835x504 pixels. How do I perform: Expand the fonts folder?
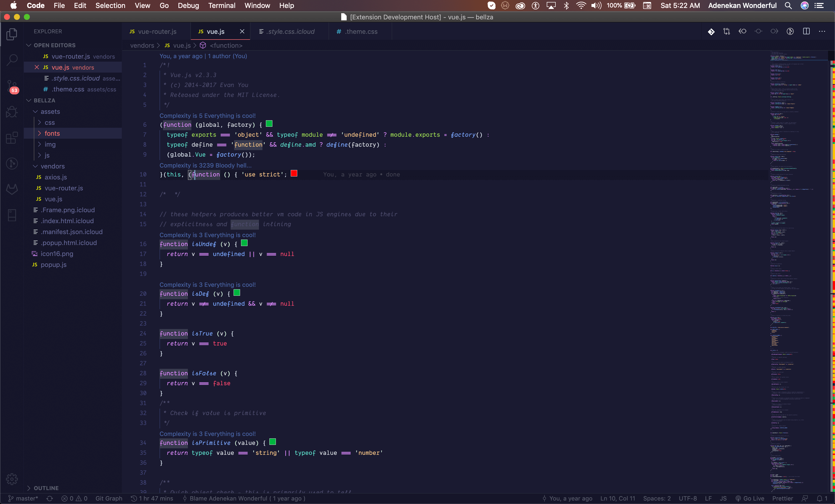[52, 133]
